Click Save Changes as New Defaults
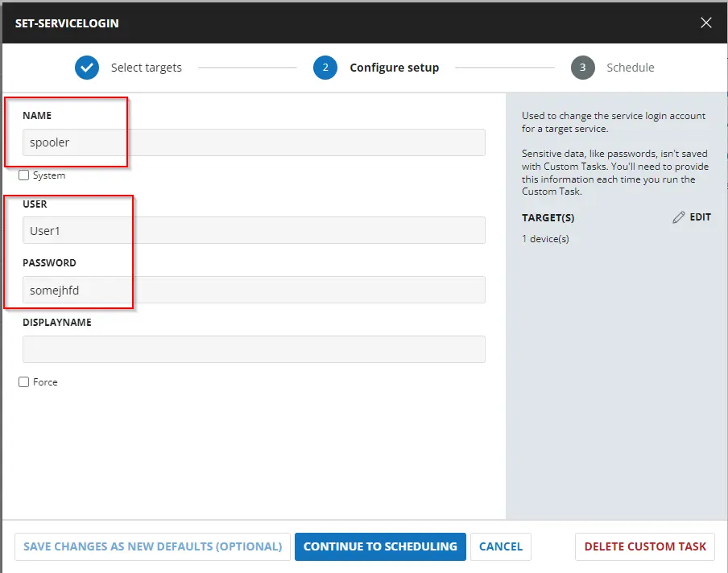Image resolution: width=728 pixels, height=573 pixels. 152,546
